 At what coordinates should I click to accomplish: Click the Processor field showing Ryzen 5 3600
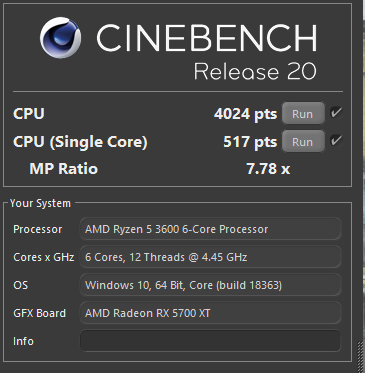pyautogui.click(x=210, y=229)
